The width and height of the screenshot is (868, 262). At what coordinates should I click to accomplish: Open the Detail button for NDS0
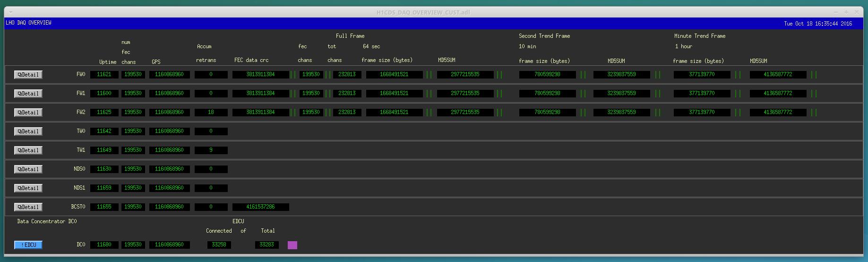click(x=28, y=169)
